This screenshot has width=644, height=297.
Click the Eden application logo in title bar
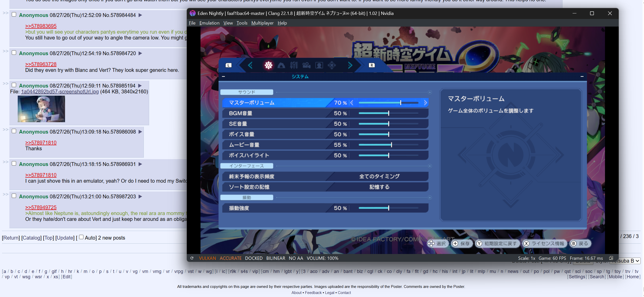[193, 13]
